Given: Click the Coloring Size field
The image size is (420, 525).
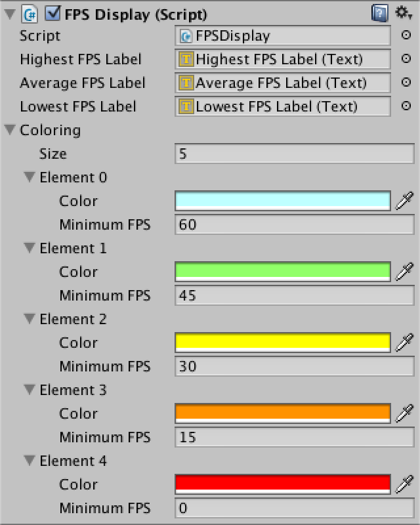Looking at the screenshot, I should (x=294, y=154).
